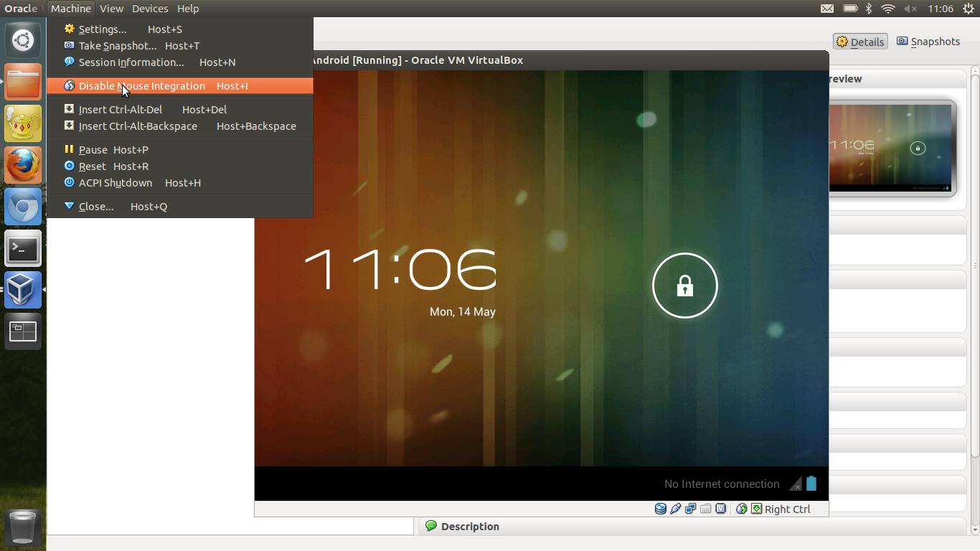Click the hard disk activity status icon
980x551 pixels.
pos(661,509)
